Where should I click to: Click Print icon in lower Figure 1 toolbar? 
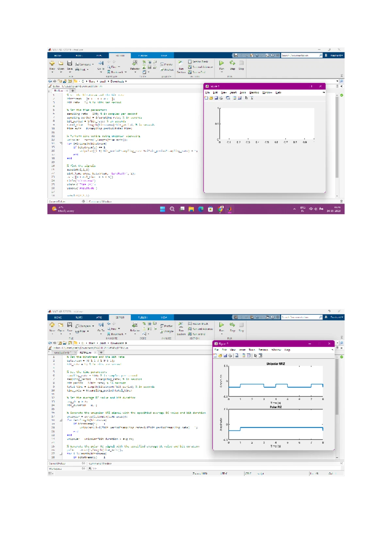(230, 355)
